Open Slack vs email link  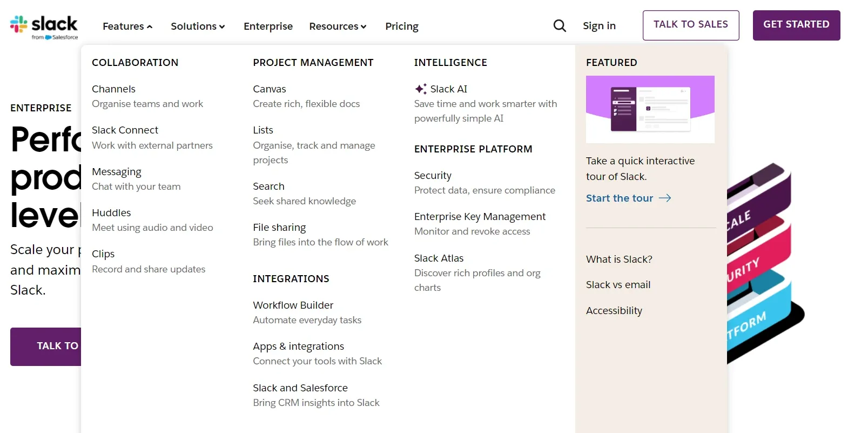click(x=618, y=284)
